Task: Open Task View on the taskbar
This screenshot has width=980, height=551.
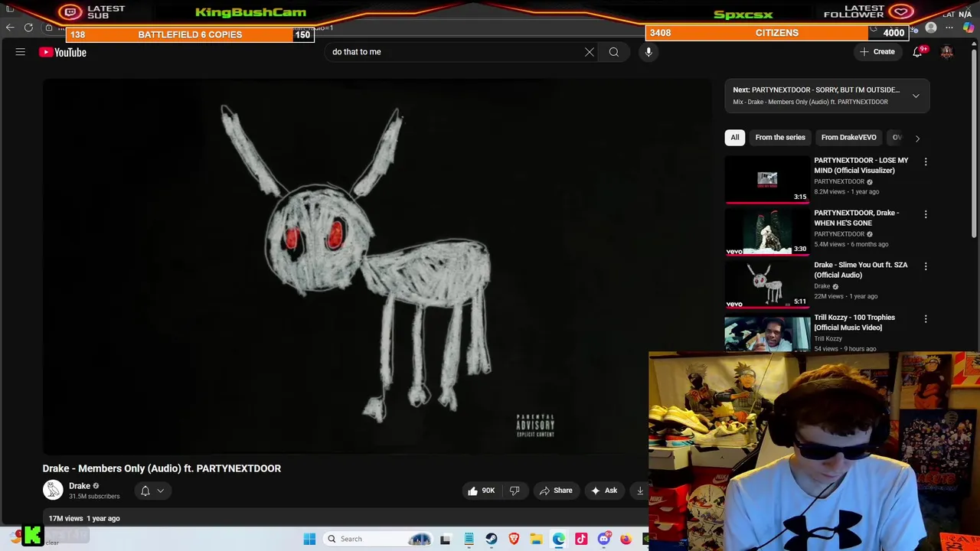Action: [445, 539]
